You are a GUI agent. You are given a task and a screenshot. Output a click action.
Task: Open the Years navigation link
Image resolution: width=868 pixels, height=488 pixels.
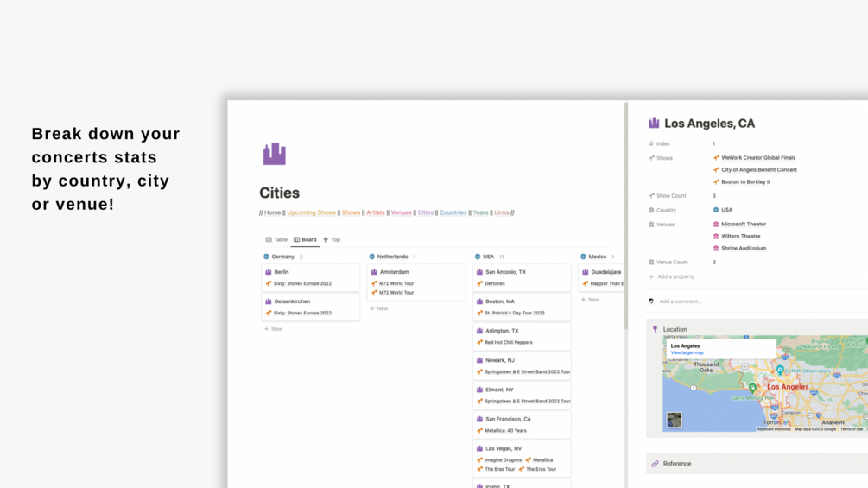click(x=480, y=212)
